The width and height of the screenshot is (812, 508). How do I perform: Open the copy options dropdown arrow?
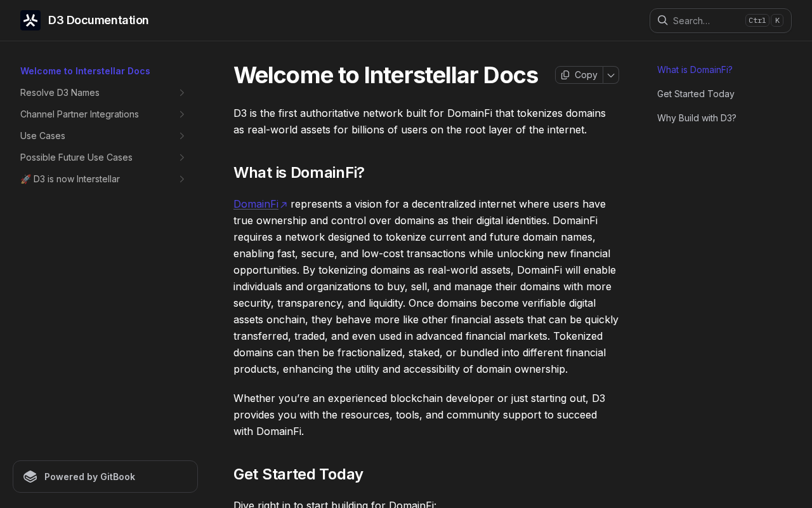tap(611, 75)
